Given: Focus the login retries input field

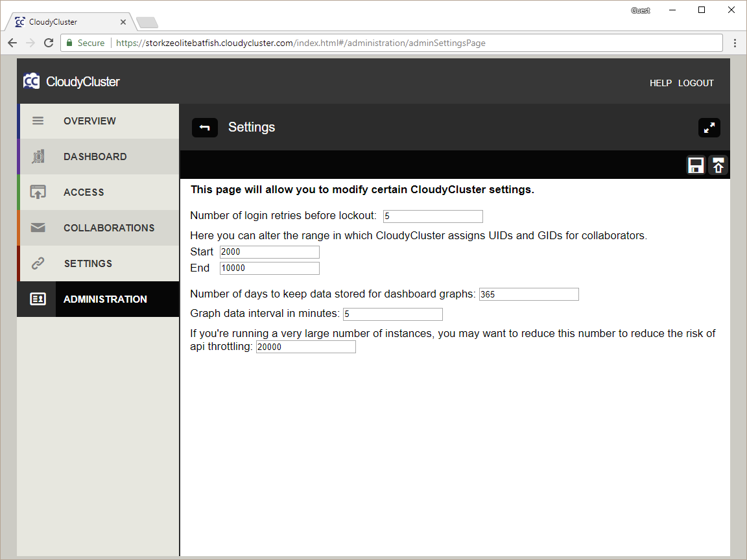Looking at the screenshot, I should click(x=433, y=216).
